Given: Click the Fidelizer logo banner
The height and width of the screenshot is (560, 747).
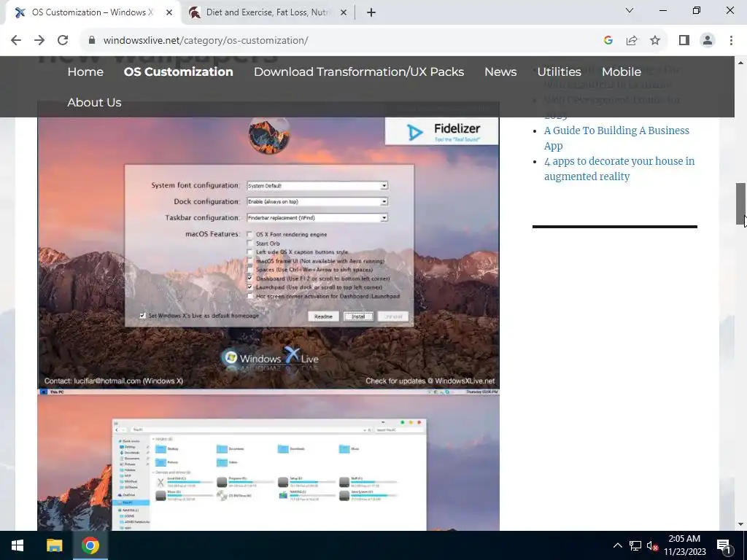Looking at the screenshot, I should [x=441, y=132].
